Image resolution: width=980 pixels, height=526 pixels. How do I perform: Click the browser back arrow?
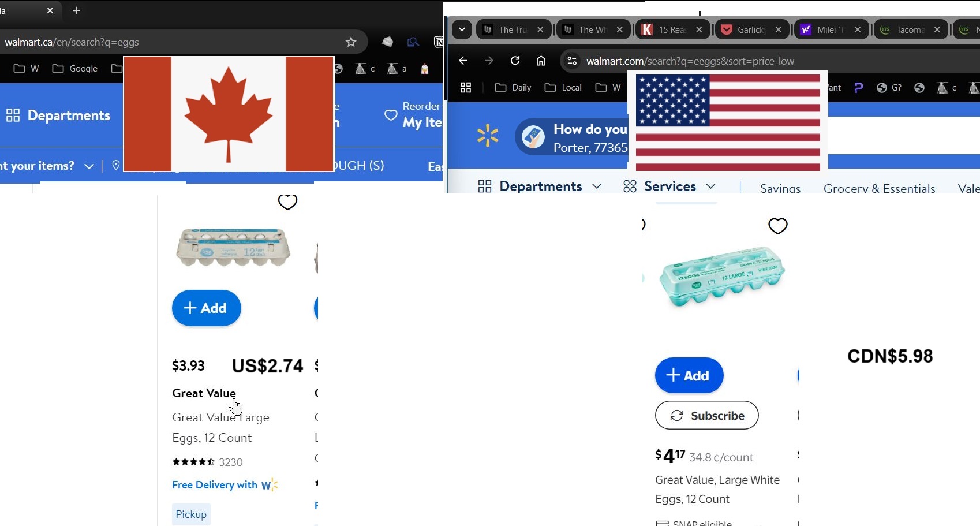(463, 61)
